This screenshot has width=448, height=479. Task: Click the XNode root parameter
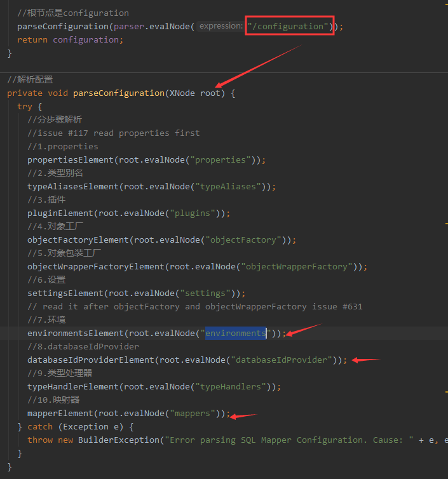click(x=195, y=93)
